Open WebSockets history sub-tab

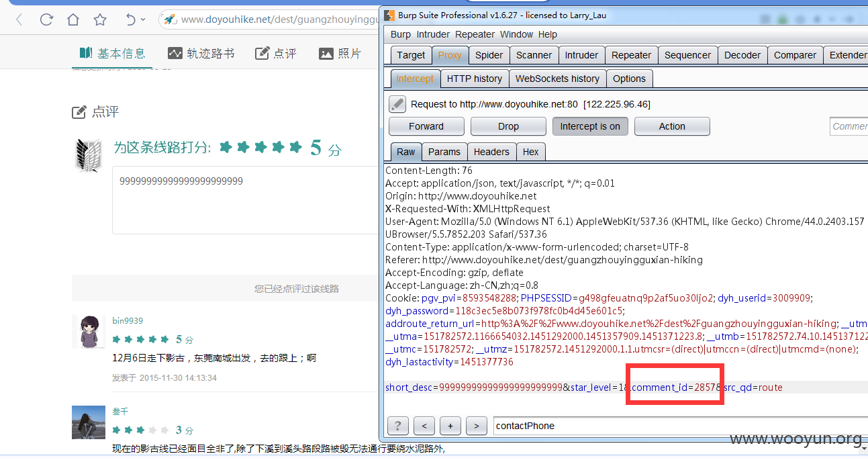point(557,79)
